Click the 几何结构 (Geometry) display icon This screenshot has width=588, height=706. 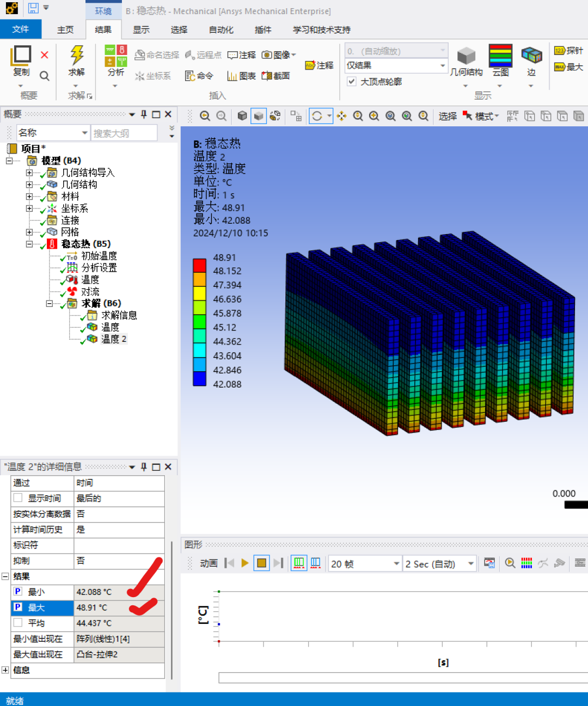(x=466, y=56)
